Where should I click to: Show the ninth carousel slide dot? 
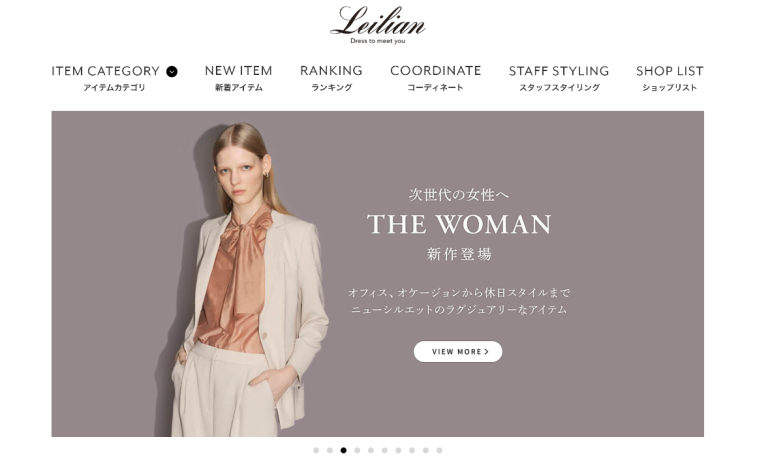click(426, 450)
